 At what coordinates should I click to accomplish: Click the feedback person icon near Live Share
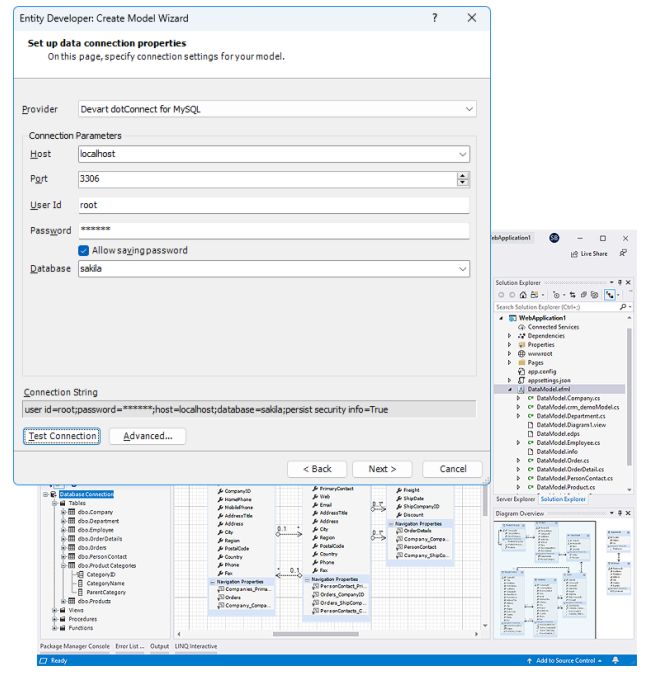tap(623, 253)
